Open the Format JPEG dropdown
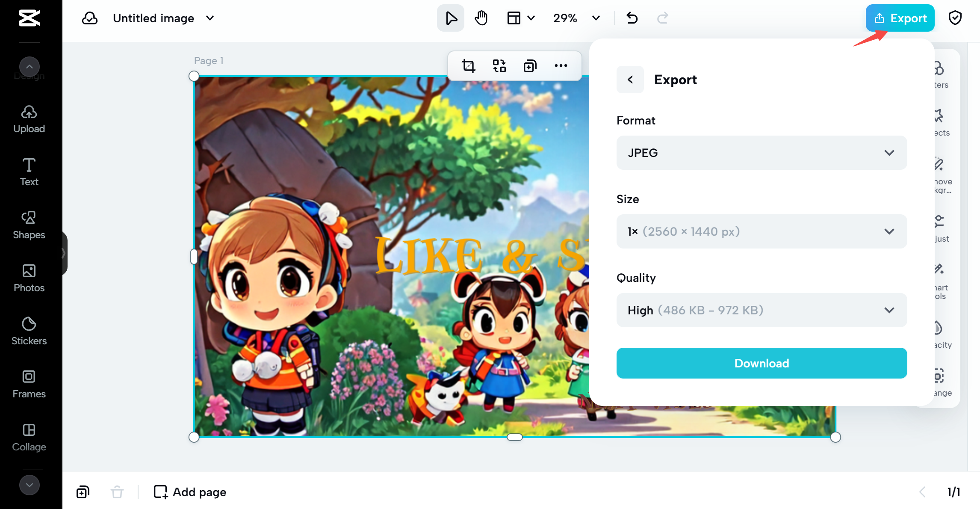 tap(761, 153)
